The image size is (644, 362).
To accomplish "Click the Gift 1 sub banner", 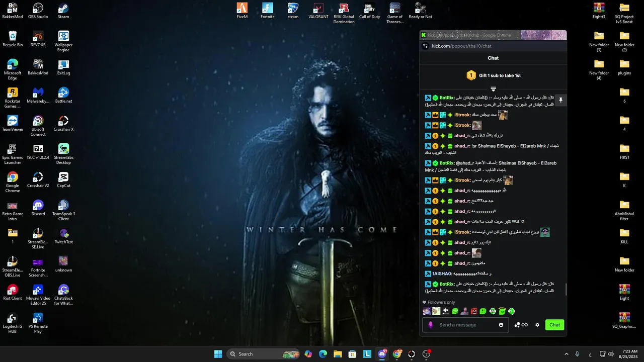I will (x=493, y=75).
